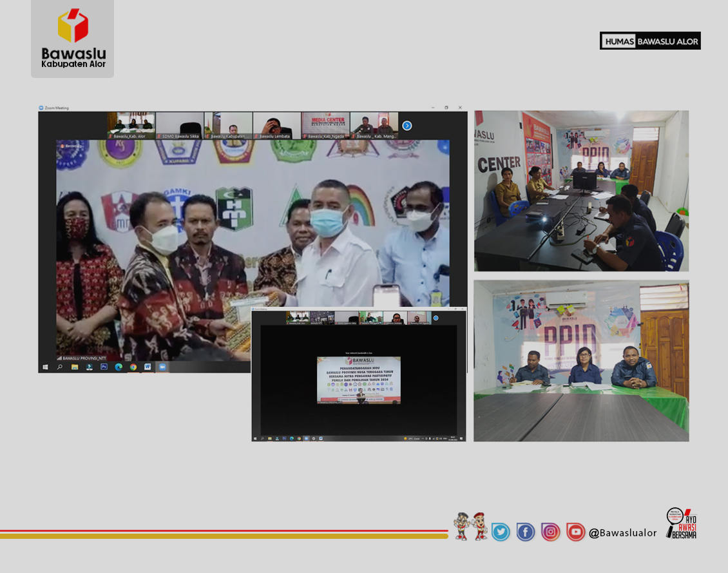Launch Microsoft Word from the taskbar

(x=148, y=367)
